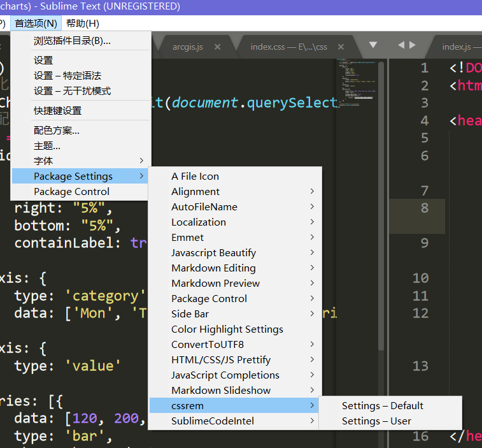Click the right tab navigation arrow
The width and height of the screenshot is (482, 448).
(x=413, y=45)
